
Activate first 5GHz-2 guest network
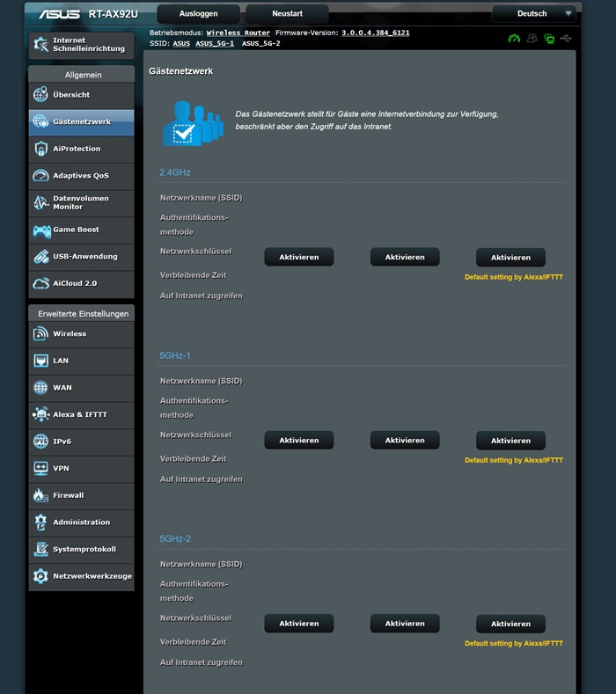click(299, 624)
